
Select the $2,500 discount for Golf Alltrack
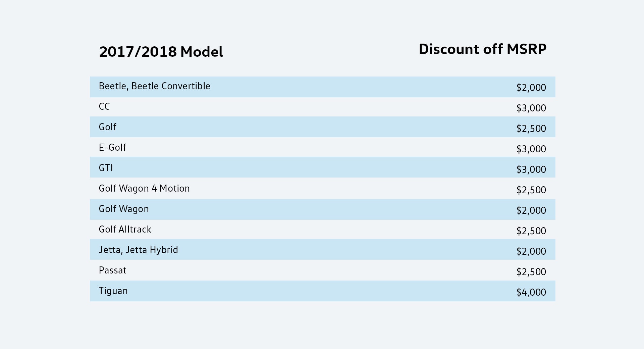coord(531,231)
